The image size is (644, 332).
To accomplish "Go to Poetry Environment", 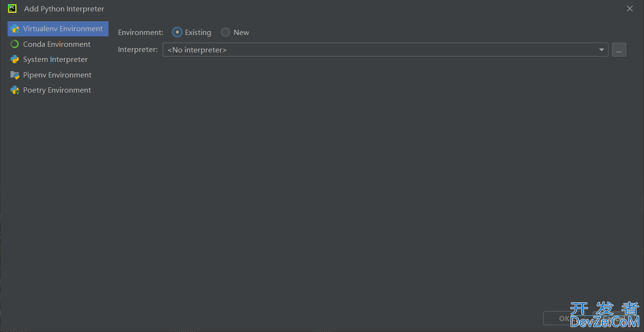I will [58, 90].
